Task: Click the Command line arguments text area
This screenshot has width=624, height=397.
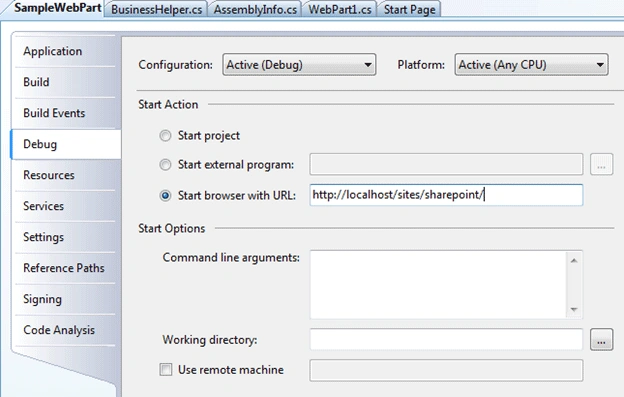Action: pyautogui.click(x=438, y=284)
